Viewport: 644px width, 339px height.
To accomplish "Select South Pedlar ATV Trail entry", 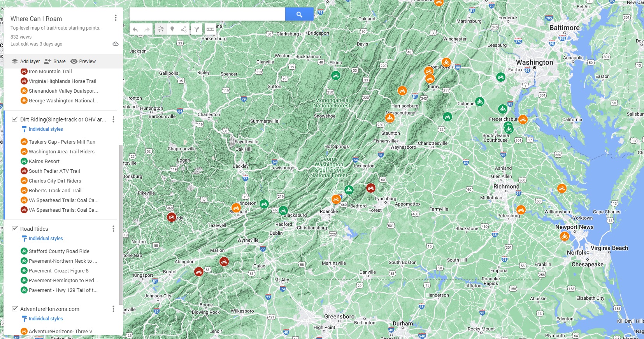I will coord(54,171).
